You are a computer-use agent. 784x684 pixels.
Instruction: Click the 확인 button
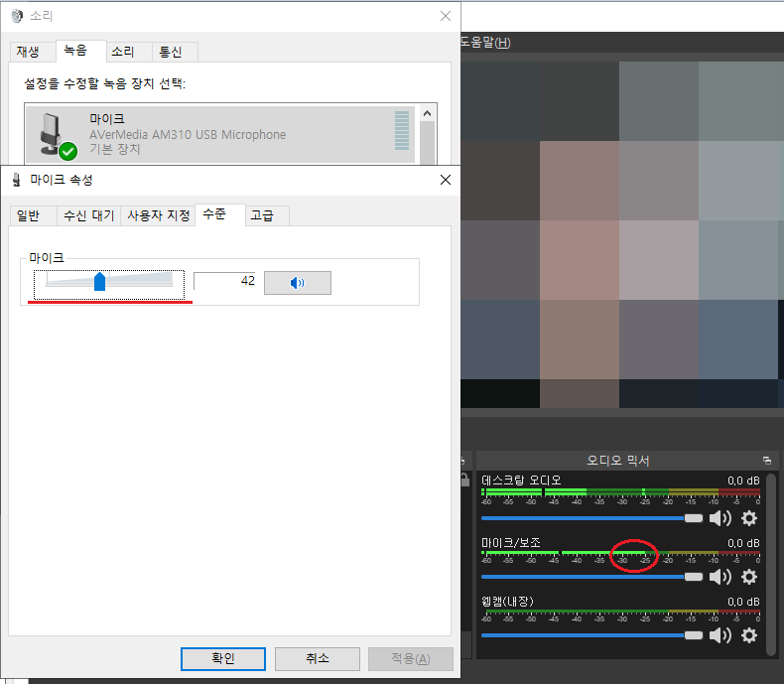coord(223,658)
